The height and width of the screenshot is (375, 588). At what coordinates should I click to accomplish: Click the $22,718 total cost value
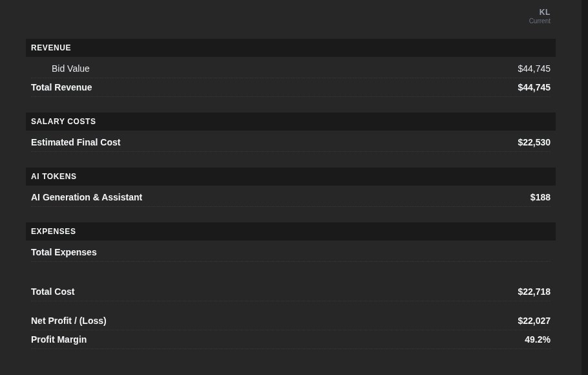click(x=534, y=292)
